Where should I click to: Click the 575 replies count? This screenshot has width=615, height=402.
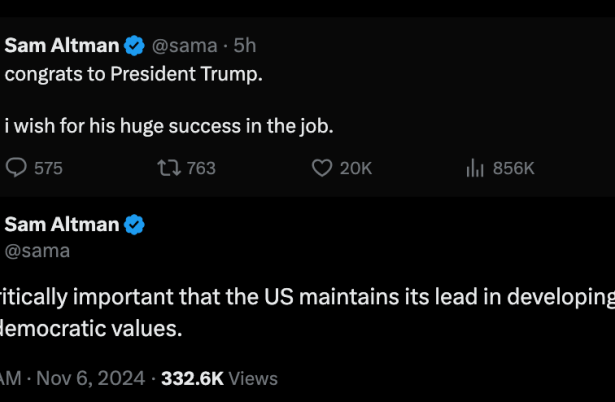48,168
